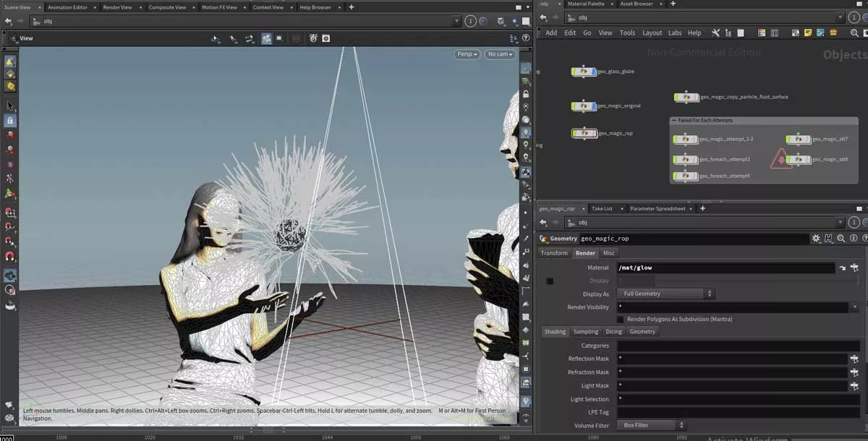
Task: Enable Render Polygons As Subdivision checkbox
Action: 621,320
